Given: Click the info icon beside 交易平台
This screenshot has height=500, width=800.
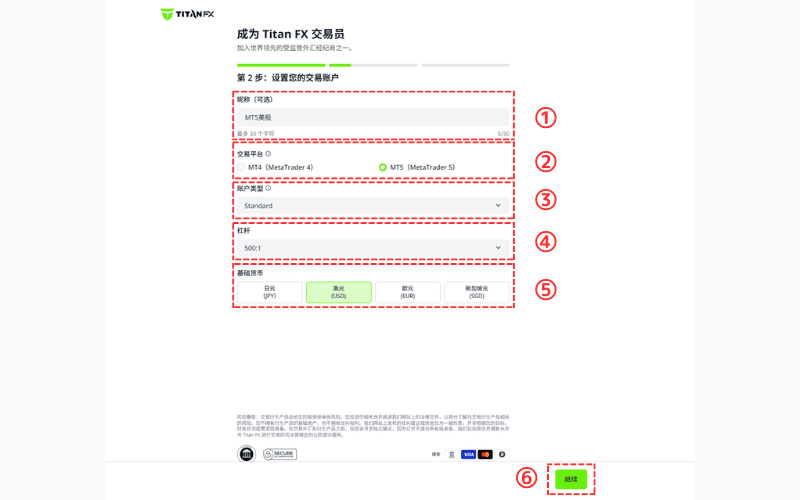Looking at the screenshot, I should tap(268, 154).
